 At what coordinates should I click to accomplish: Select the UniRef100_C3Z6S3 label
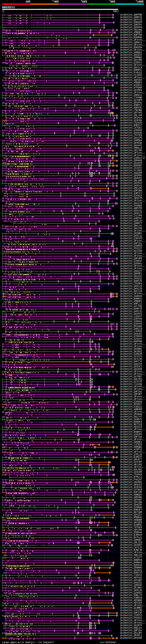click(131, 575)
